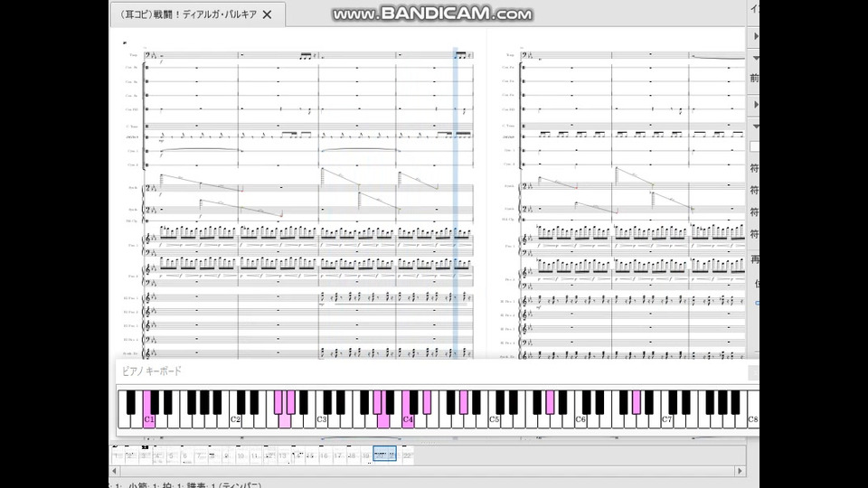Collapse the section above the 符 rows
This screenshot has width=868, height=488.
pyautogui.click(x=756, y=127)
